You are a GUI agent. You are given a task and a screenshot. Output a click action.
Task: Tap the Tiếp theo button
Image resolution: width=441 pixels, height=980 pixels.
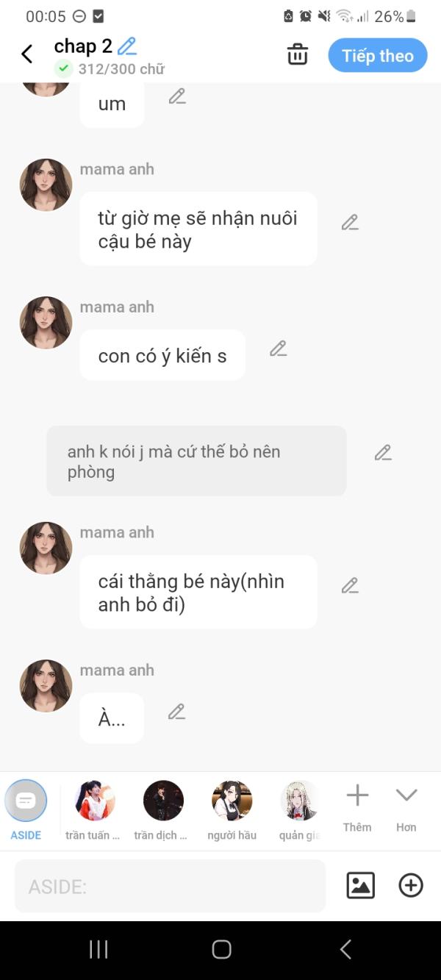tap(378, 56)
